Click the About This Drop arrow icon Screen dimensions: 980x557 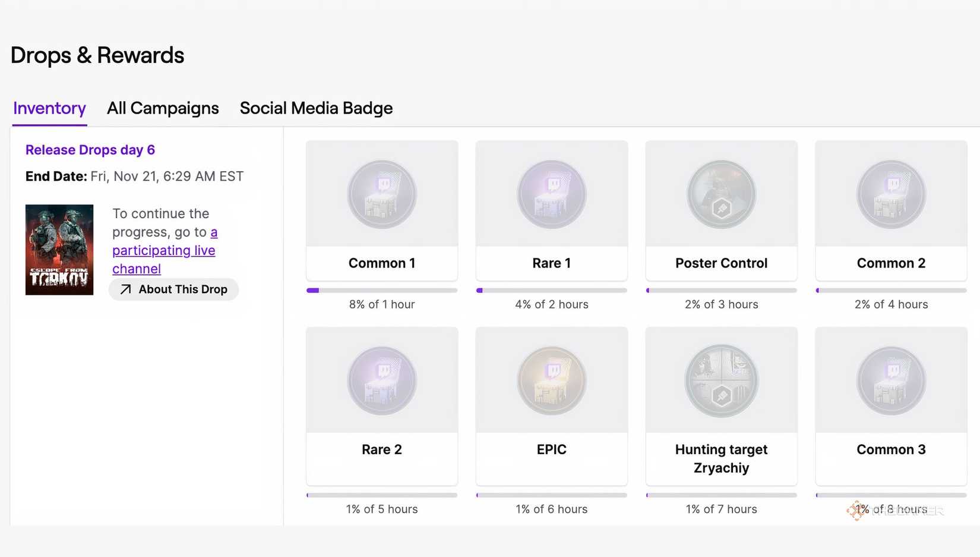125,289
